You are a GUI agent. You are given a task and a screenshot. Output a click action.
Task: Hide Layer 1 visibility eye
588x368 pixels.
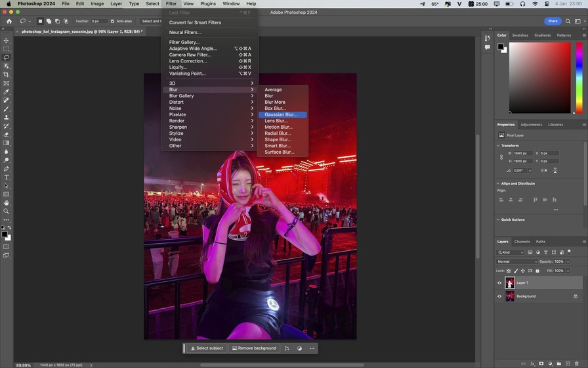499,283
